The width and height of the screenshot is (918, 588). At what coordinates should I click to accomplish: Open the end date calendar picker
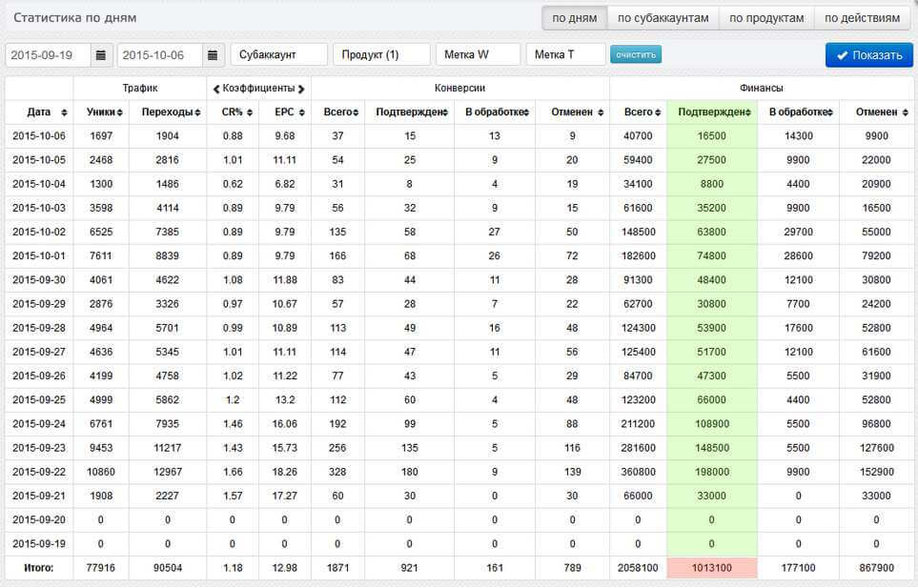point(214,55)
